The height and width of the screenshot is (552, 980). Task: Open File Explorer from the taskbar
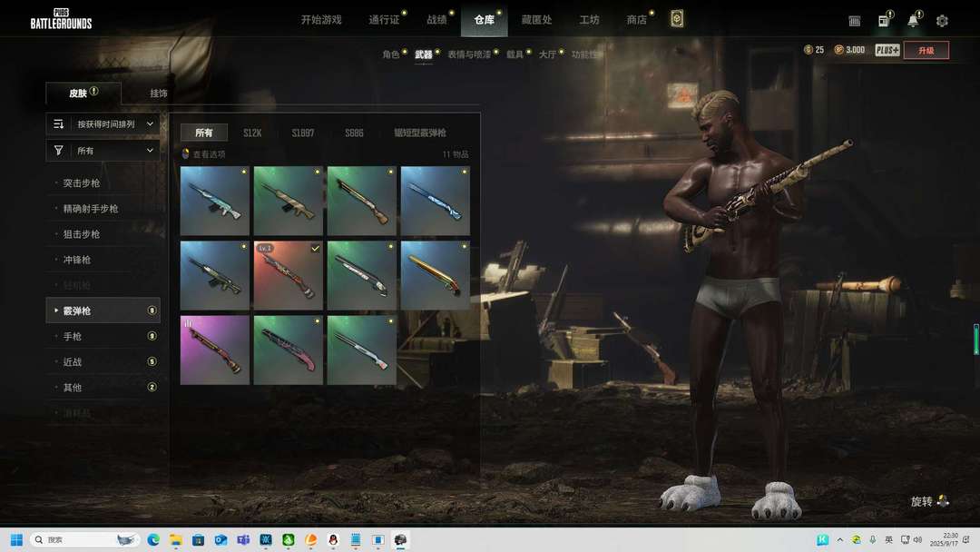click(x=176, y=539)
